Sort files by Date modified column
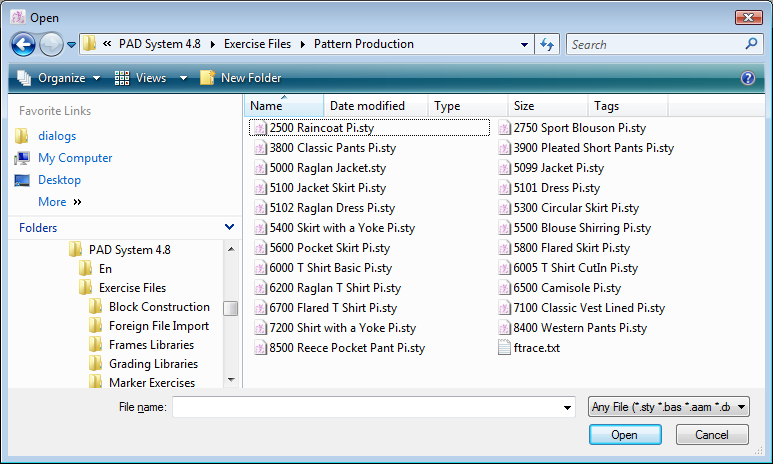 coord(367,106)
